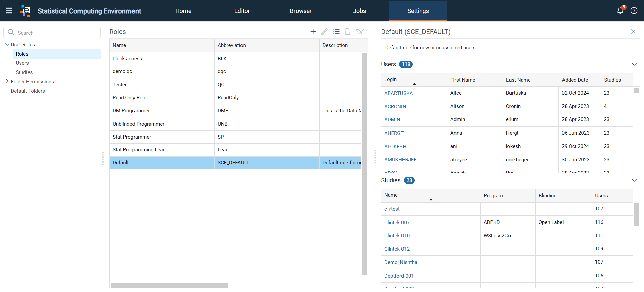The width and height of the screenshot is (644, 292).
Task: Open the Clintek-007 study link
Action: [397, 222]
